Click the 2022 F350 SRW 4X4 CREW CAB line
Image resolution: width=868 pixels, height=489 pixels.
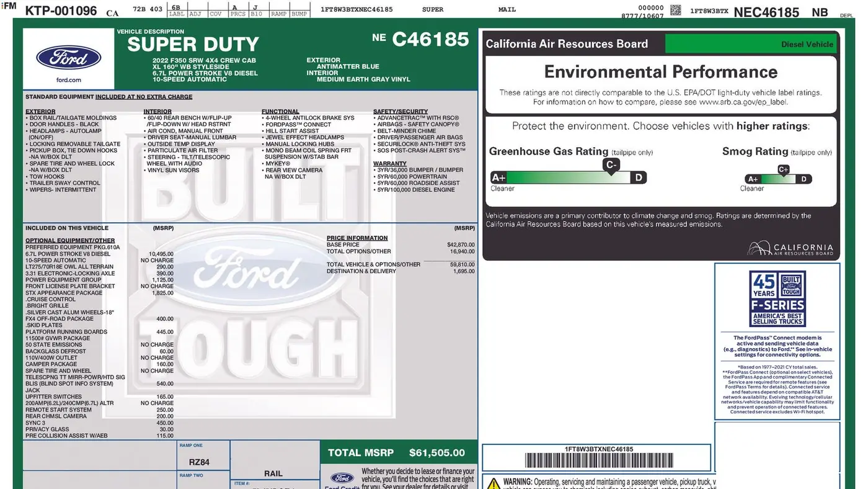[204, 61]
